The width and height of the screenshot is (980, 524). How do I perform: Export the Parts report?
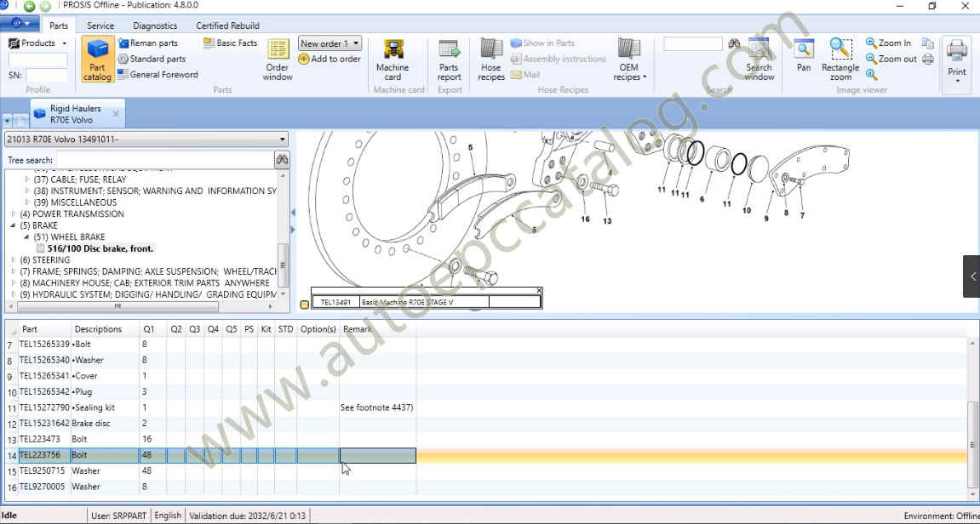point(450,60)
